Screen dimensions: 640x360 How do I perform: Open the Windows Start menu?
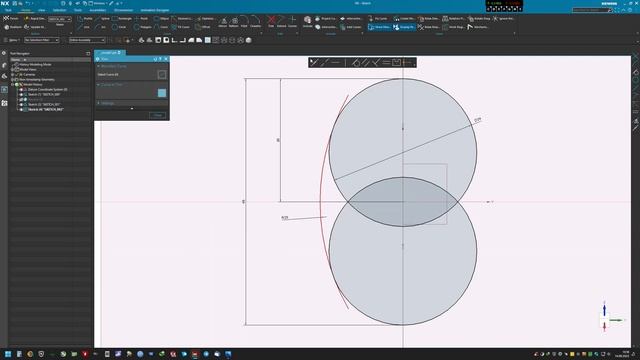[8, 354]
